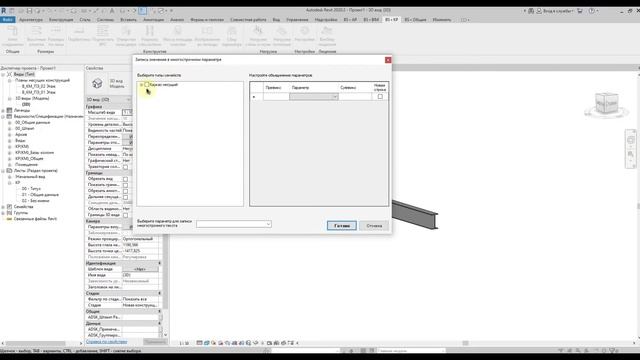Click the Отмена button

[374, 226]
